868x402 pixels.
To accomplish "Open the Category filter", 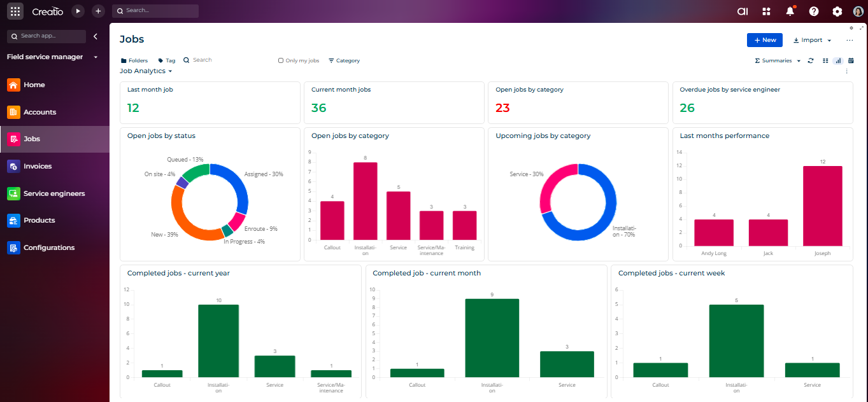I will 344,61.
